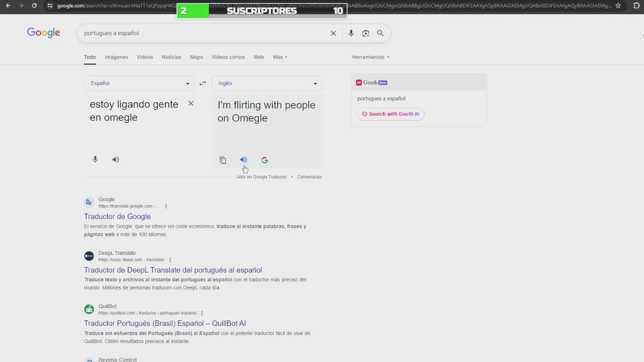The image size is (644, 362).
Task: Switch to Noticias tab
Action: pyautogui.click(x=172, y=57)
